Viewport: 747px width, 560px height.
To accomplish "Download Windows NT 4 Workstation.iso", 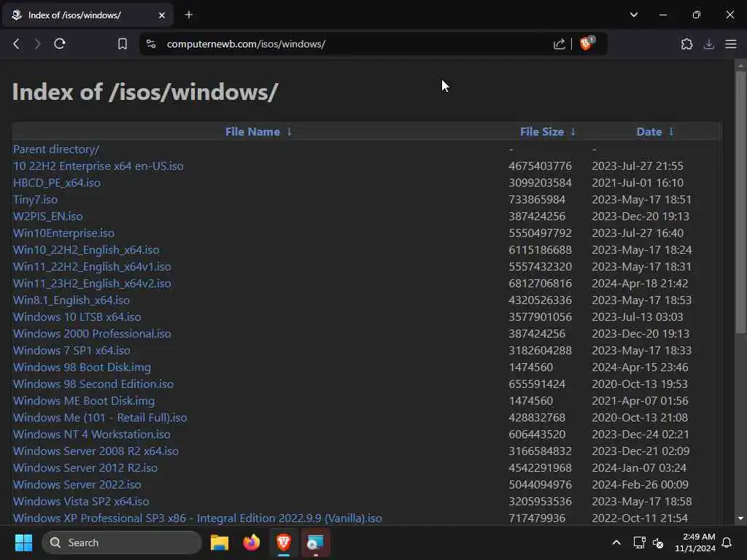I will 91,435.
